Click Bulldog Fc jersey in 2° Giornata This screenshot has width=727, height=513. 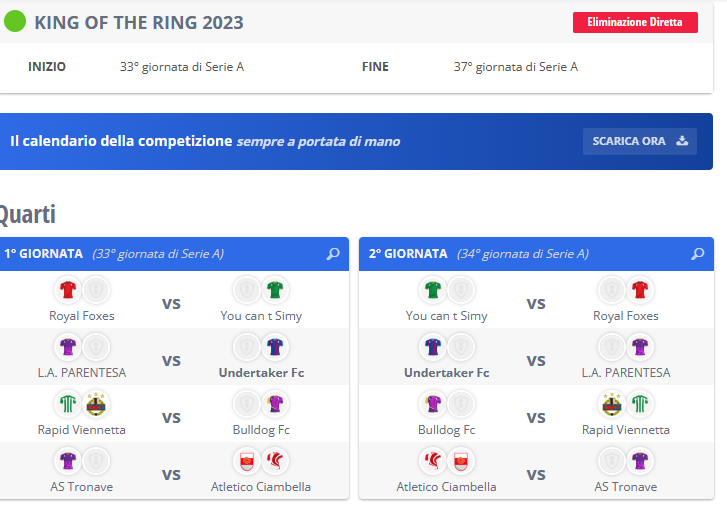[x=433, y=404]
